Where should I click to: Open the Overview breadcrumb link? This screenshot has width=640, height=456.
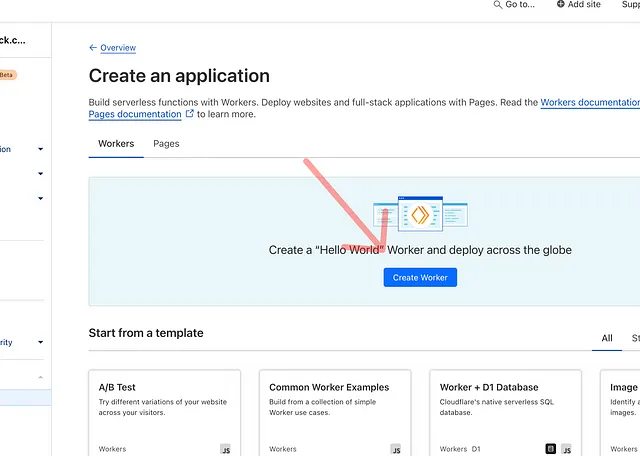tap(118, 48)
